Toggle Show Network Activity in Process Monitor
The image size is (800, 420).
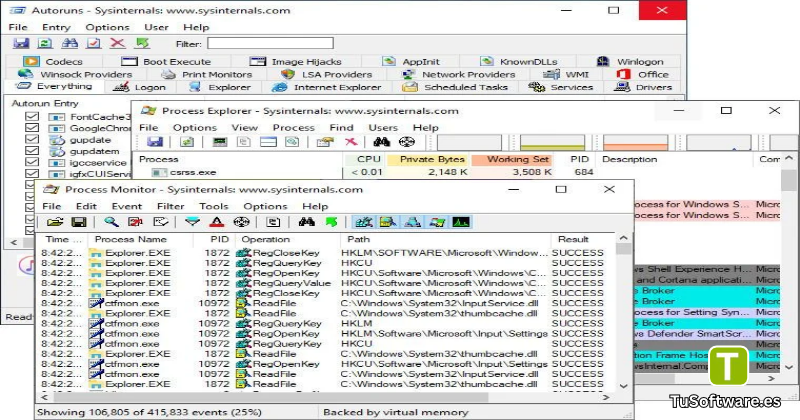413,222
